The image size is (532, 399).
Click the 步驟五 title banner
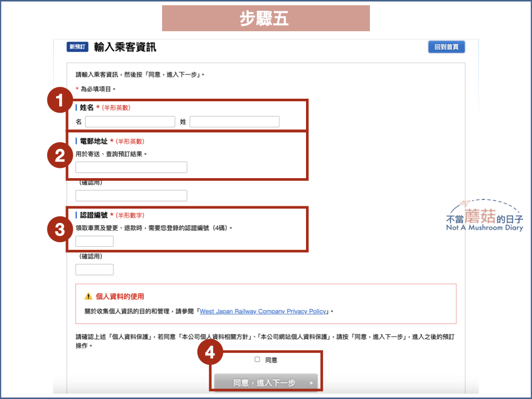(x=265, y=18)
